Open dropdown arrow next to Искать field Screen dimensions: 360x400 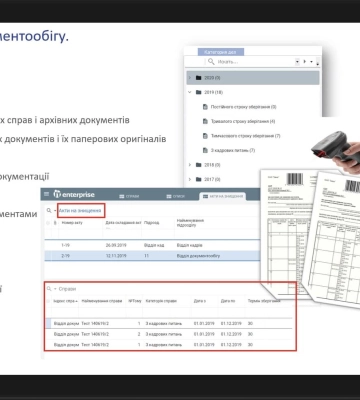[x=297, y=62]
